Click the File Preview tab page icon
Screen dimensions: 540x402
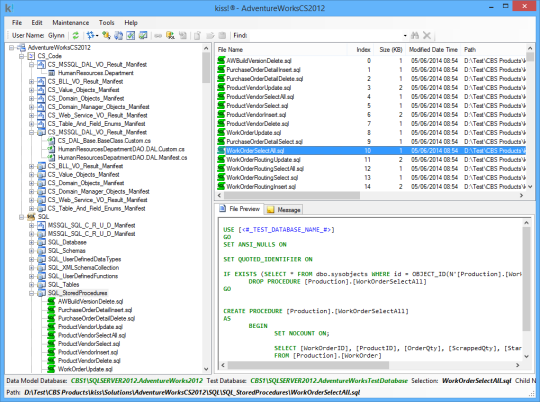(x=223, y=209)
